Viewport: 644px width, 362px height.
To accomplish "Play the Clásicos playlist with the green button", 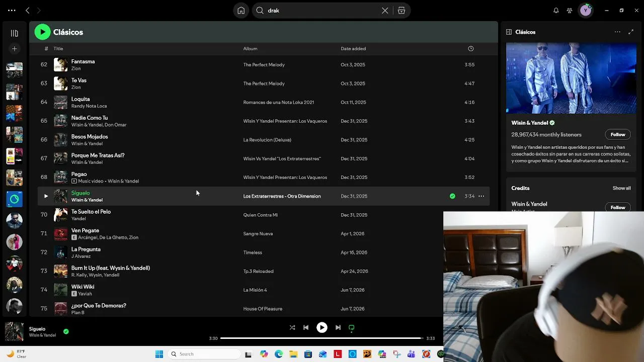I will [x=43, y=32].
